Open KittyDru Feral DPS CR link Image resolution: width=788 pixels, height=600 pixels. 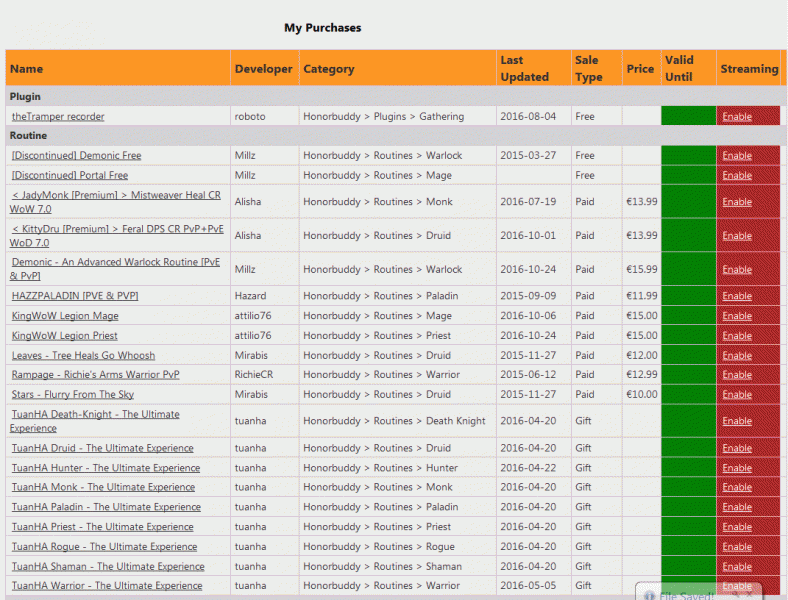pyautogui.click(x=117, y=235)
